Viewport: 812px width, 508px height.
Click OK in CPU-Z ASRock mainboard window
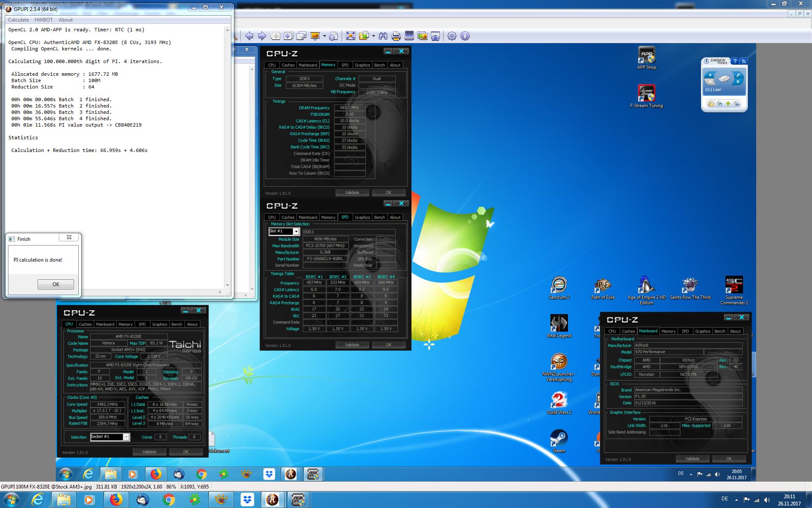pos(729,459)
